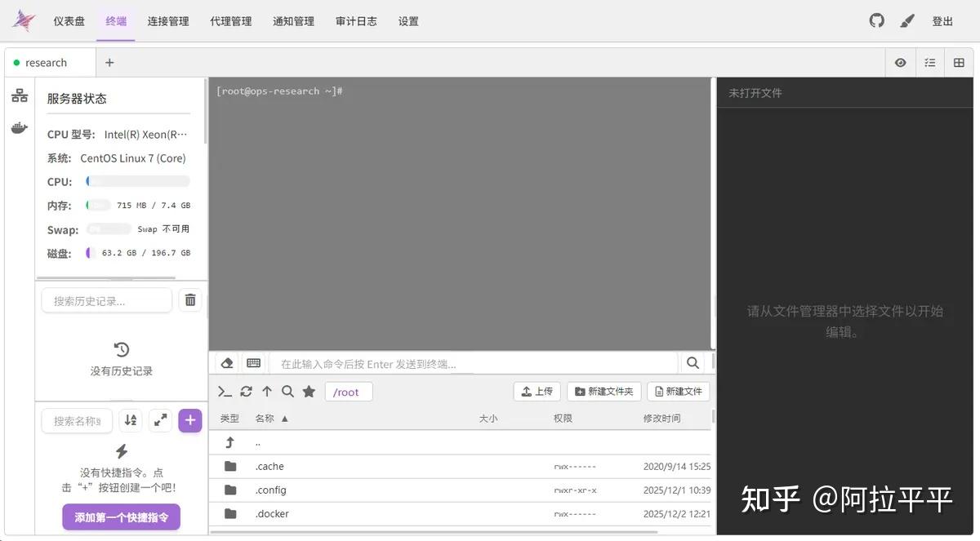Open the server network sidebar icon
Viewport: 980px width, 541px height.
coord(20,96)
